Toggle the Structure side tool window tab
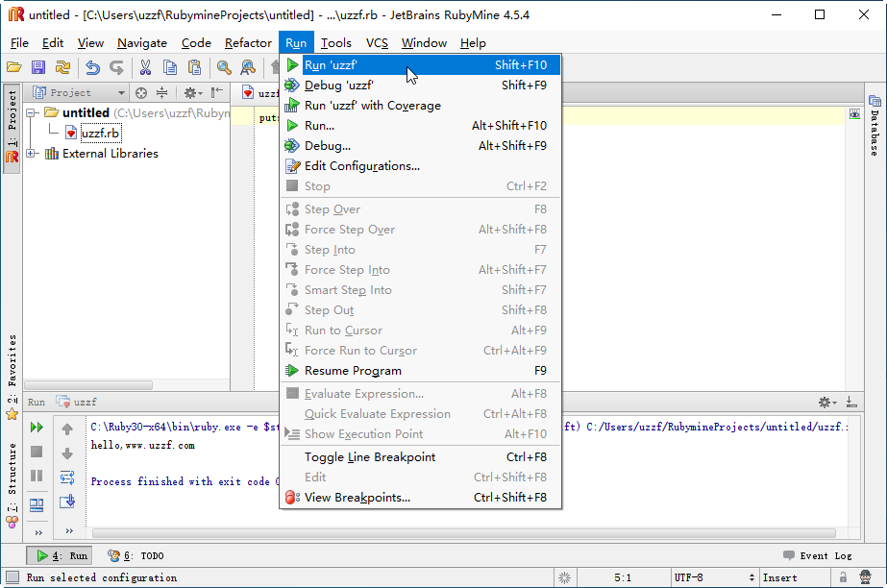The image size is (887, 588). (x=12, y=485)
